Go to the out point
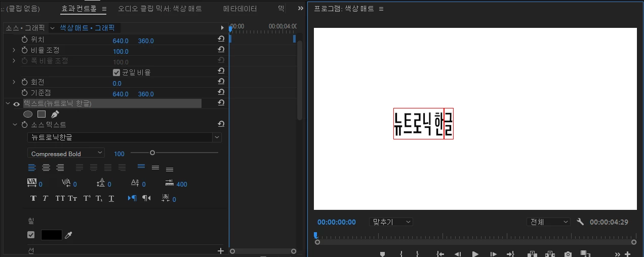The width and height of the screenshot is (644, 257). click(510, 254)
